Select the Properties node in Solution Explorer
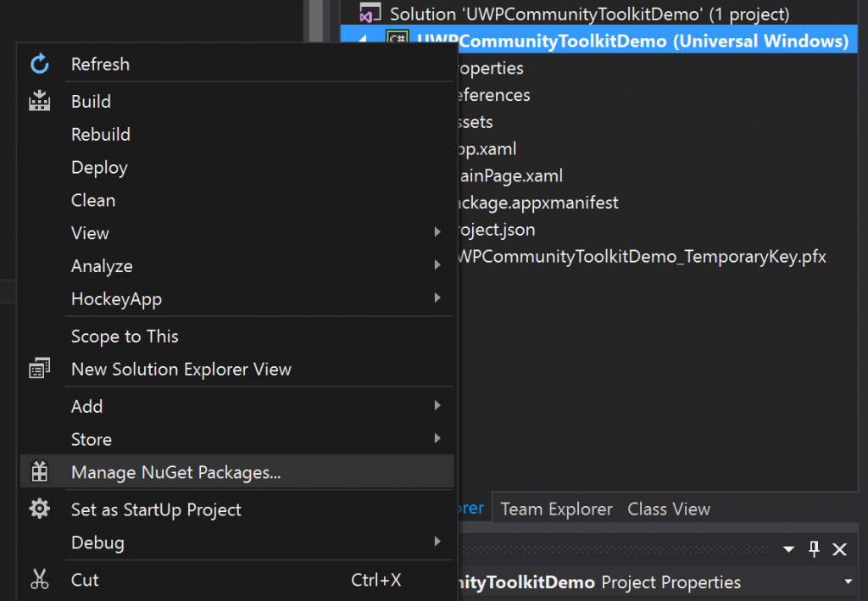The image size is (868, 601). click(491, 68)
